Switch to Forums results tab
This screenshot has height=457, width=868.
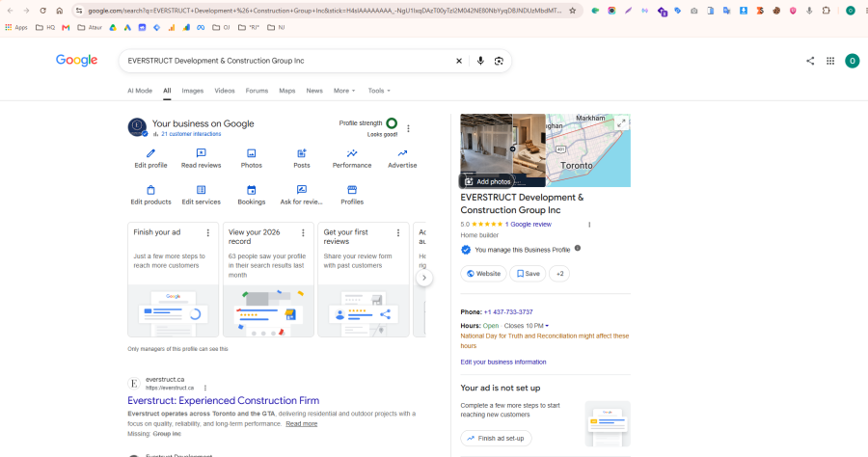(x=257, y=91)
